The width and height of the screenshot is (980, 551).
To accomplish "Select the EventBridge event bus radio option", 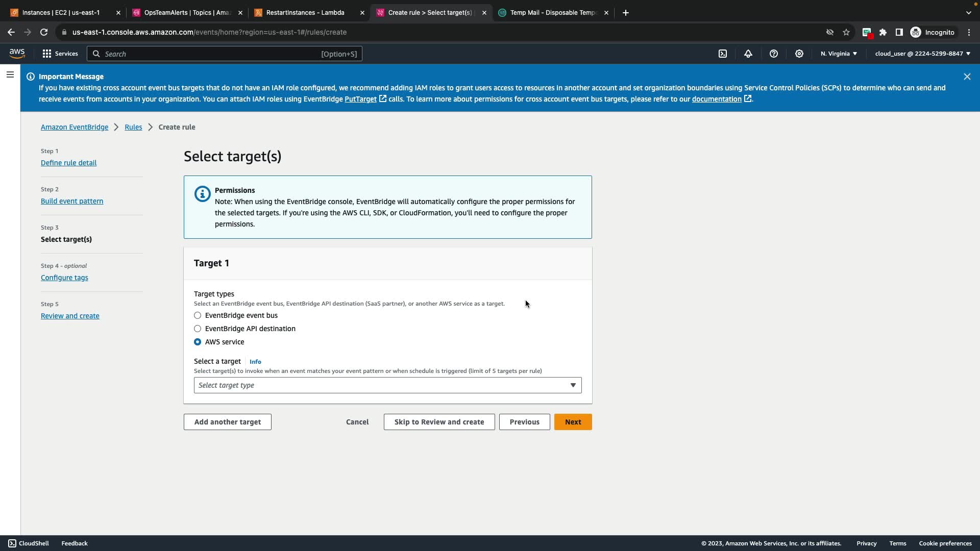I will 198,315.
